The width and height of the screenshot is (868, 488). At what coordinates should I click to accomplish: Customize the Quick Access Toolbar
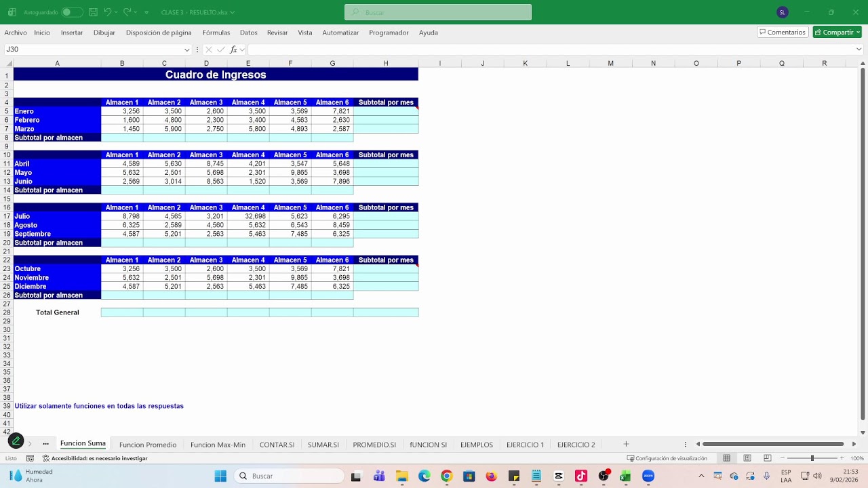[x=146, y=12]
